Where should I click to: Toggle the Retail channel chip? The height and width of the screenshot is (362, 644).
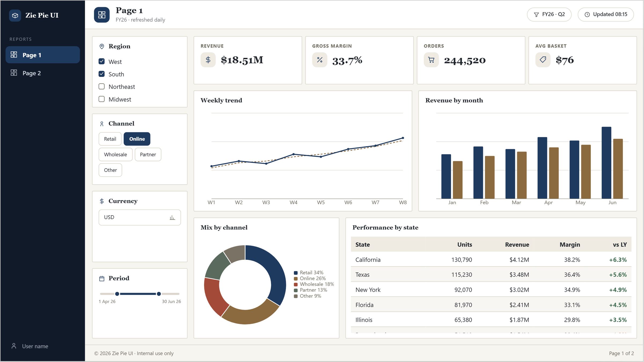[110, 139]
